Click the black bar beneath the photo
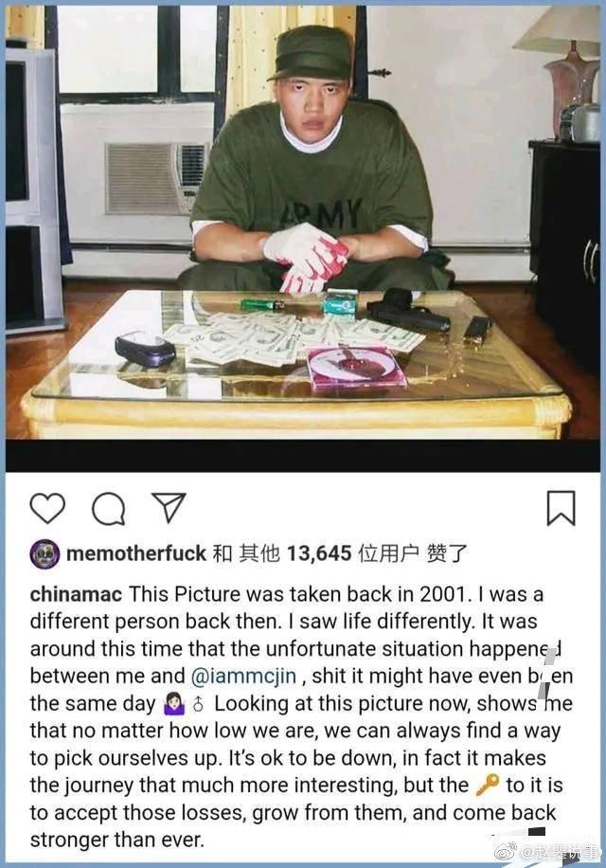The height and width of the screenshot is (868, 606). 302,456
